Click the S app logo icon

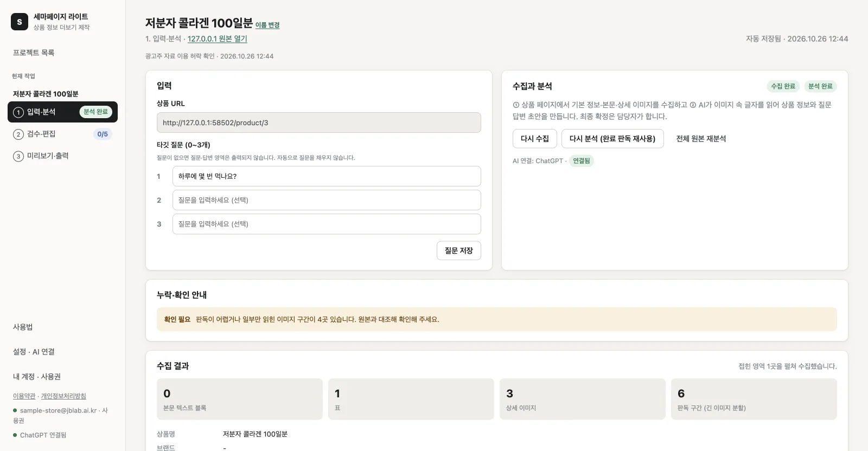tap(20, 22)
